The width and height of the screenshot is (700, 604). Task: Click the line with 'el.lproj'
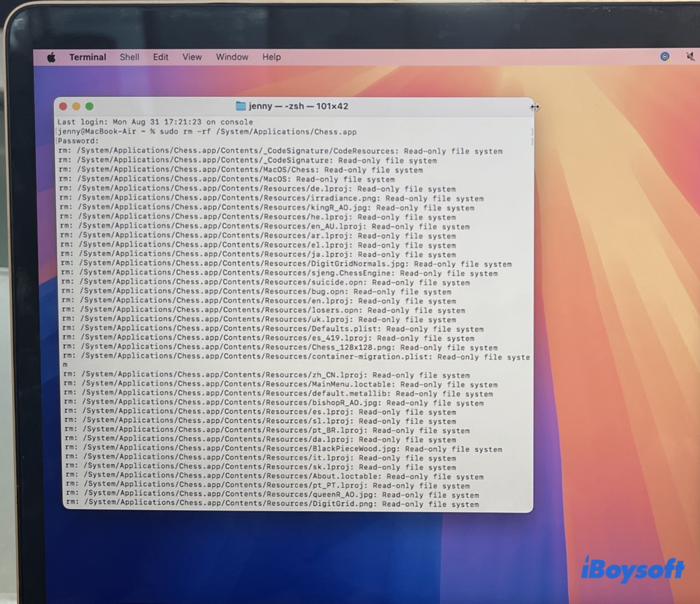pyautogui.click(x=258, y=245)
